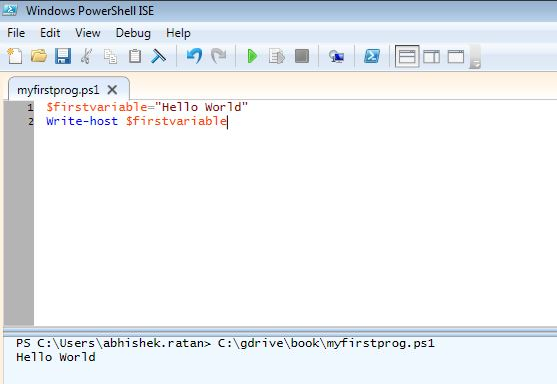The height and width of the screenshot is (384, 557).
Task: Run selection toolbar icon
Action: [x=276, y=56]
